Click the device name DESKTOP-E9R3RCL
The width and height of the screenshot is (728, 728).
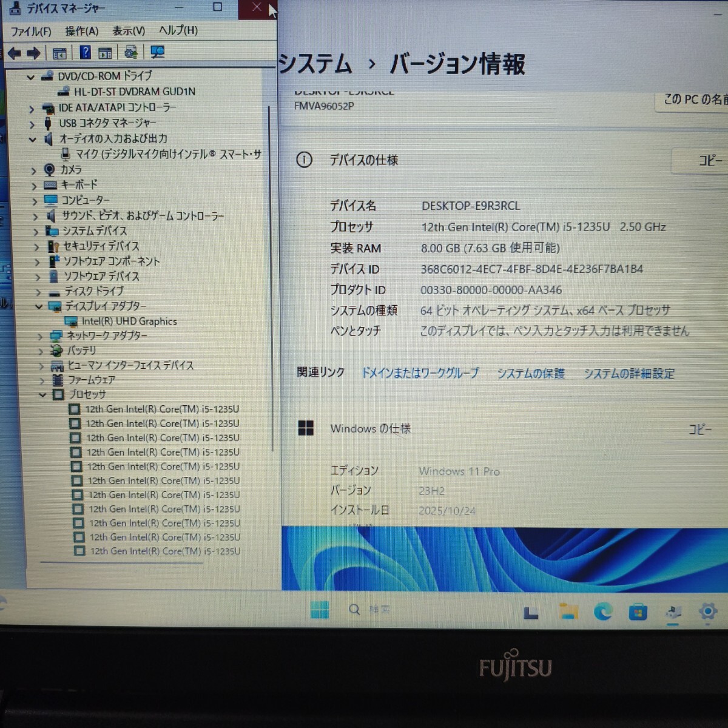471,206
